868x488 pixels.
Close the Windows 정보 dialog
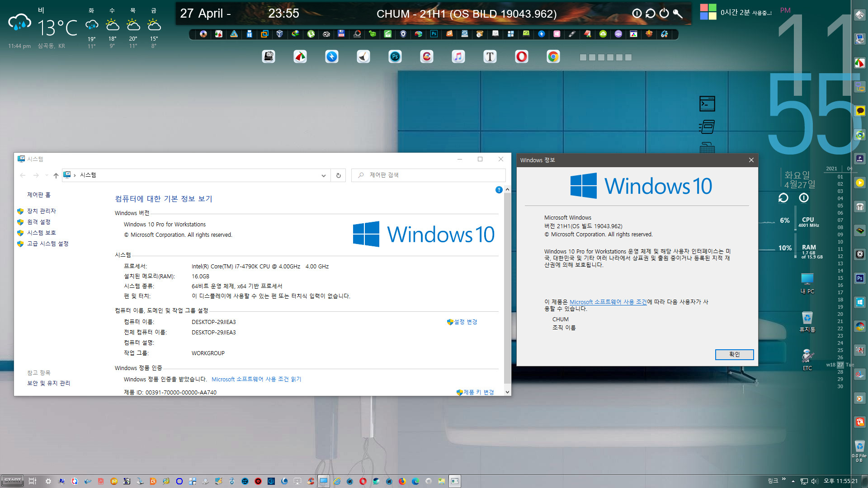(751, 160)
